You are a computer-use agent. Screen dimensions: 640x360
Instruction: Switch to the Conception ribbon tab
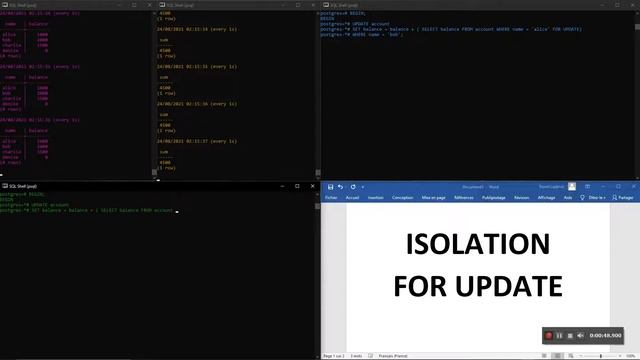pos(402,198)
